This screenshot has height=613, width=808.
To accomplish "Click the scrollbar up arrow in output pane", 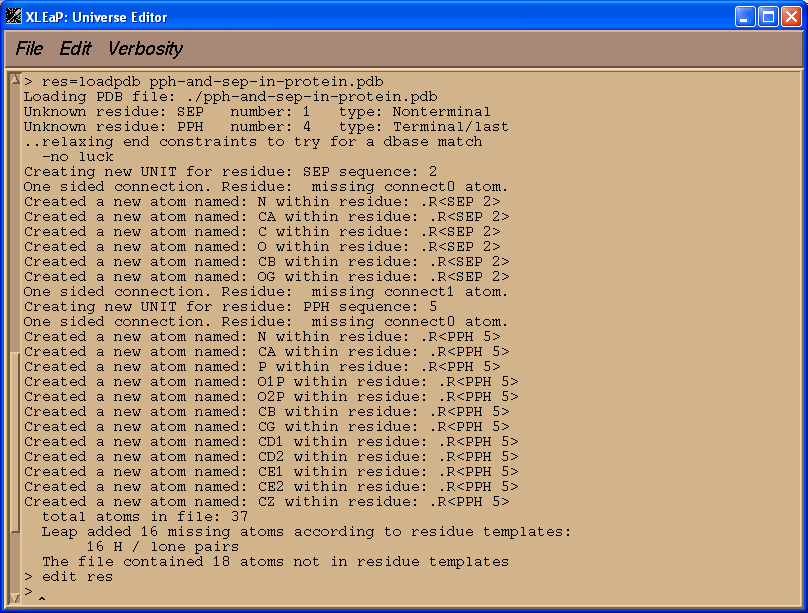I will [x=15, y=79].
